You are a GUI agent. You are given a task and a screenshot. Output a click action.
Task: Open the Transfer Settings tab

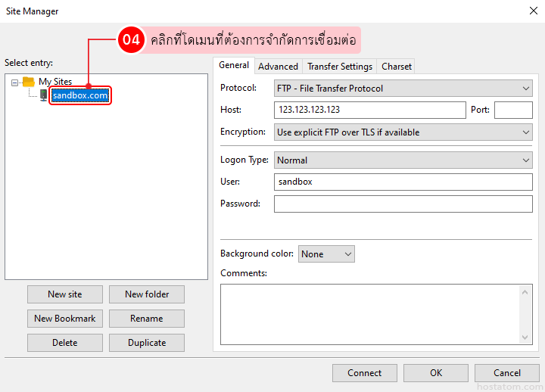click(x=339, y=67)
